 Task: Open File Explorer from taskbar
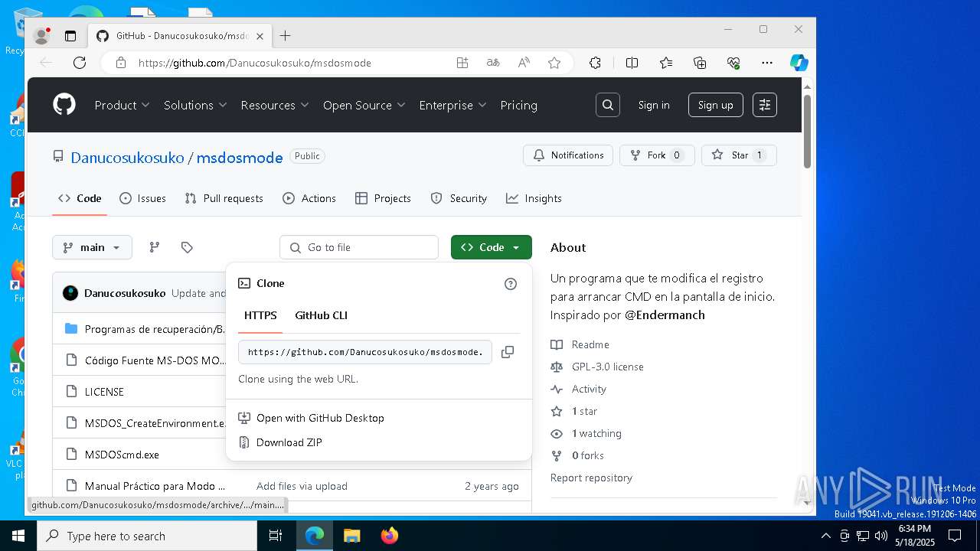coord(351,536)
